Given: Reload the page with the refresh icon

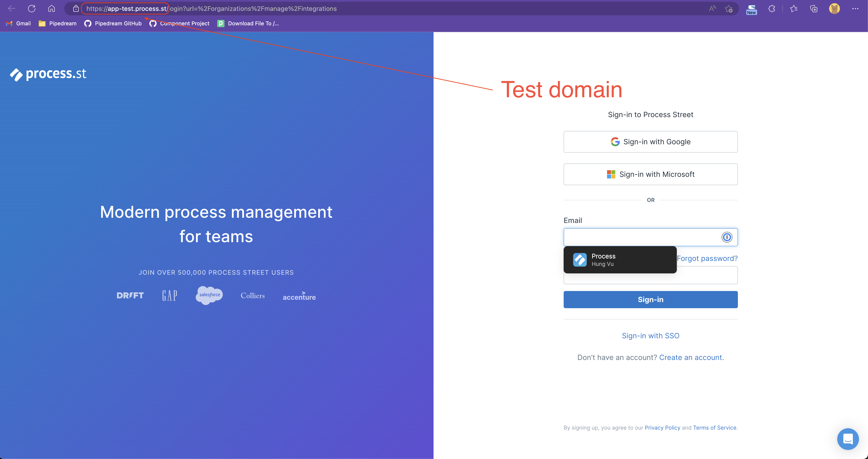Looking at the screenshot, I should 32,8.
